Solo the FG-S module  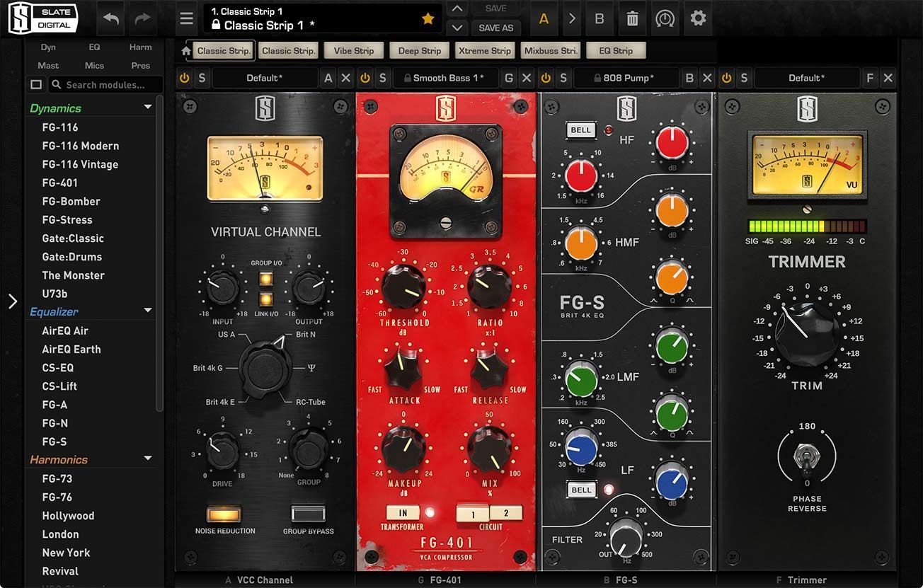pos(563,78)
